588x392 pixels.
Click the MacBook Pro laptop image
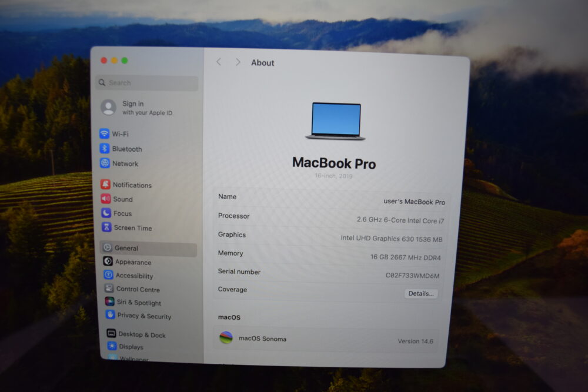click(x=336, y=121)
